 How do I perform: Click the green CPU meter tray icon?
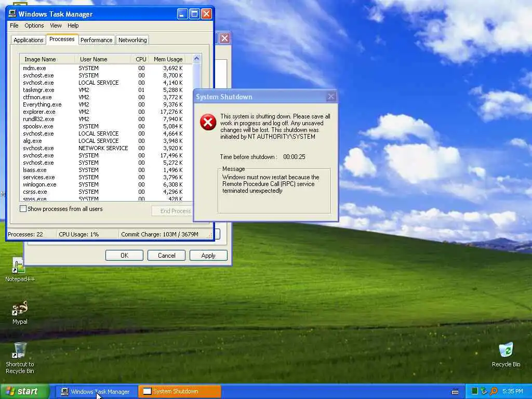click(x=474, y=391)
